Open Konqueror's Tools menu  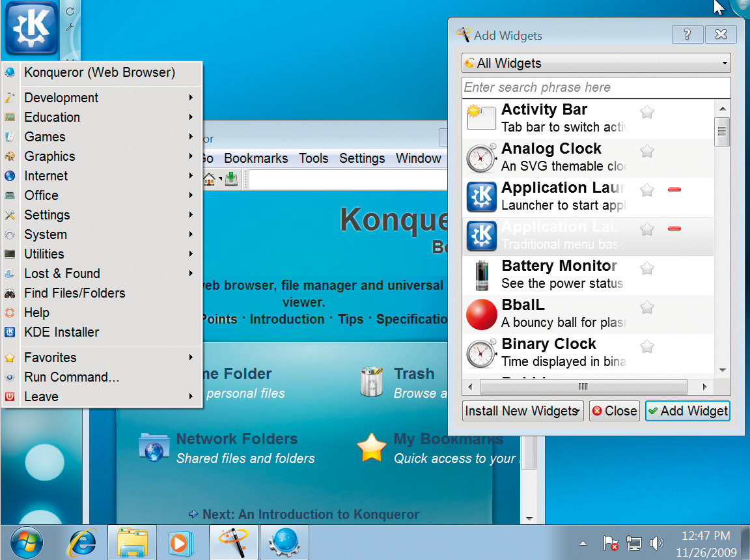click(314, 158)
